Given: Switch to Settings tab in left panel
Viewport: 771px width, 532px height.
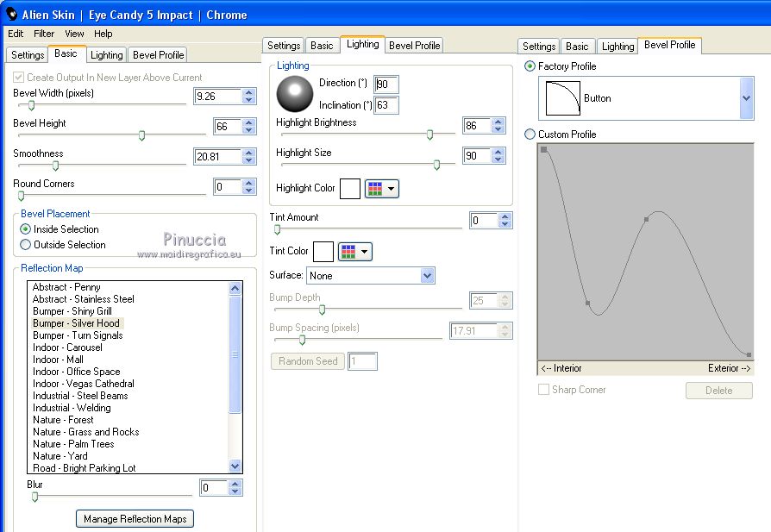Looking at the screenshot, I should pyautogui.click(x=28, y=54).
